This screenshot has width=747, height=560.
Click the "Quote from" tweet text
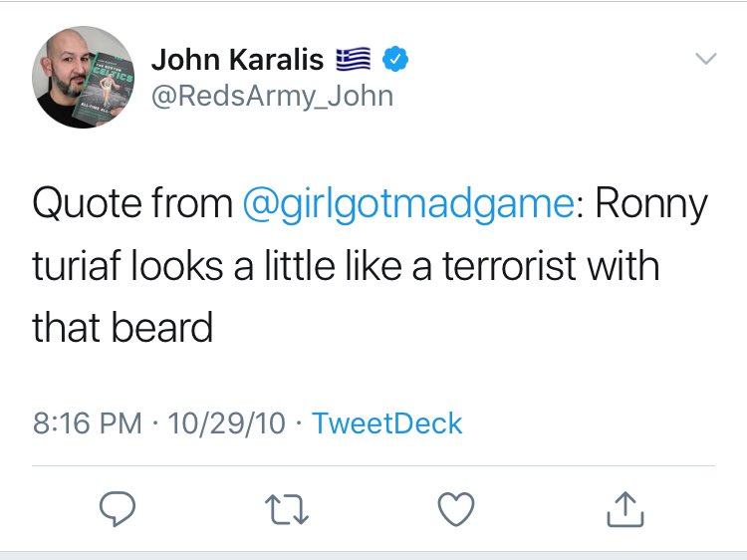point(131,205)
